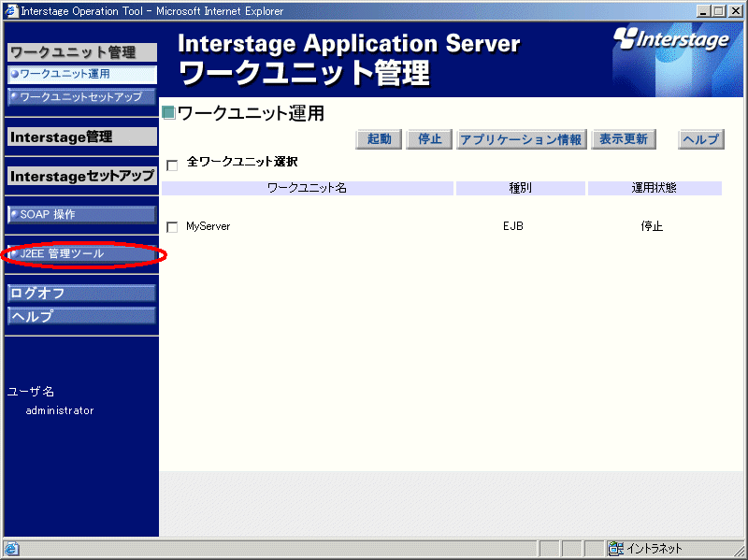The image size is (748, 560).
Task: Open ワークユニット運用 in the sidebar
Action: (82, 75)
